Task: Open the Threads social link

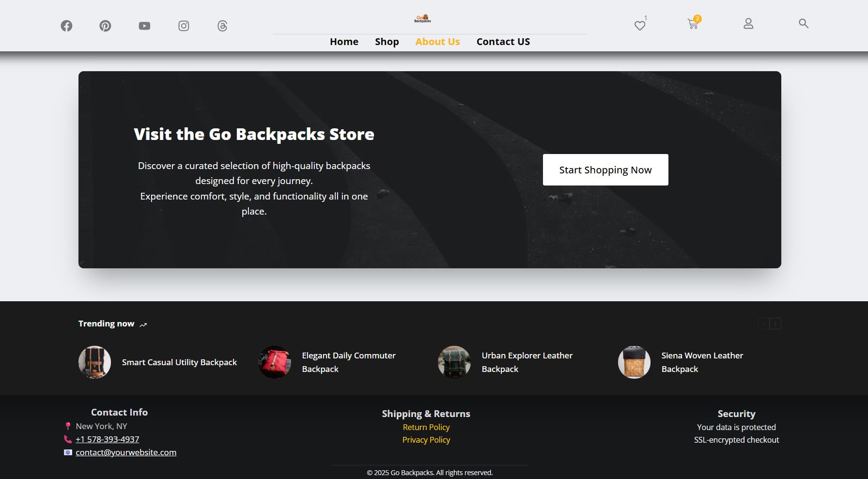Action: pyautogui.click(x=222, y=26)
